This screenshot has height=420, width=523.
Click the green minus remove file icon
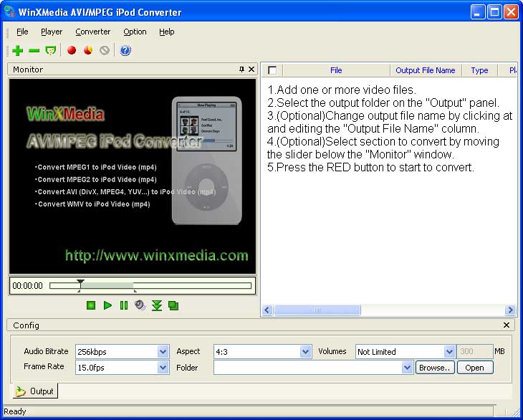click(x=34, y=51)
